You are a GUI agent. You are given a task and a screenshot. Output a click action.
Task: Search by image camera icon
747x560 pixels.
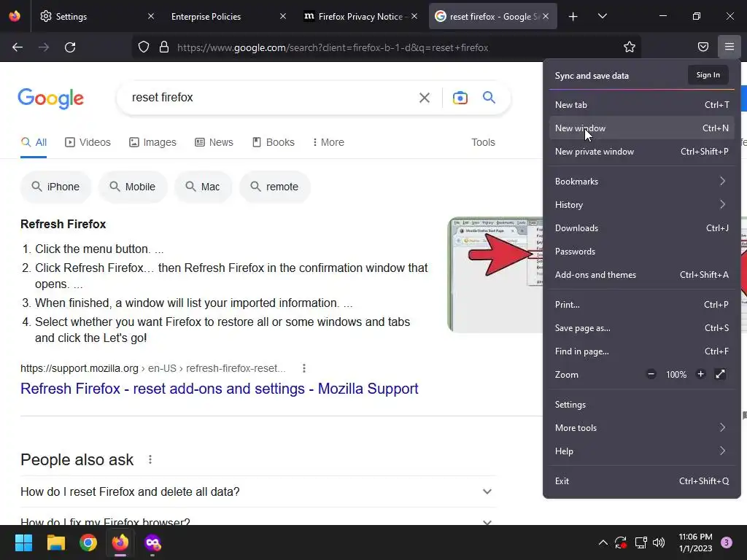click(460, 98)
